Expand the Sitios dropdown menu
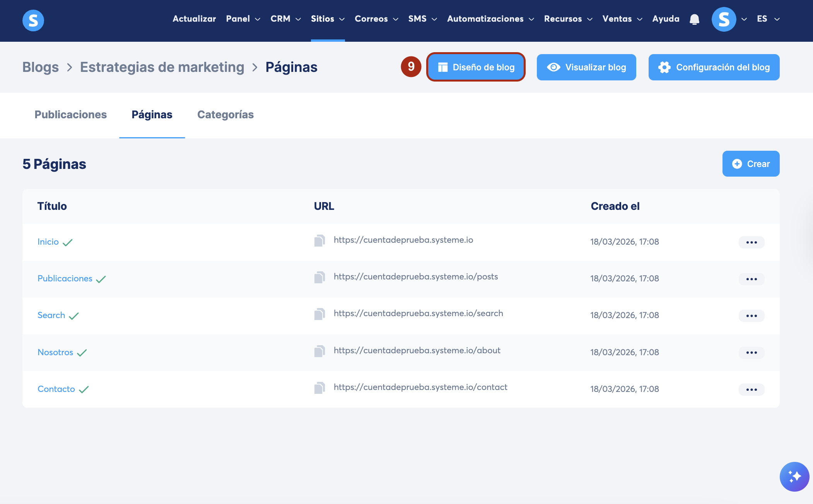813x504 pixels. click(x=328, y=19)
